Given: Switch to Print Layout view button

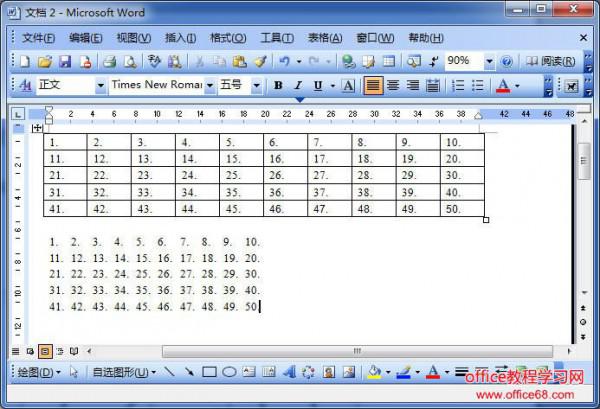Looking at the screenshot, I should coord(45,351).
